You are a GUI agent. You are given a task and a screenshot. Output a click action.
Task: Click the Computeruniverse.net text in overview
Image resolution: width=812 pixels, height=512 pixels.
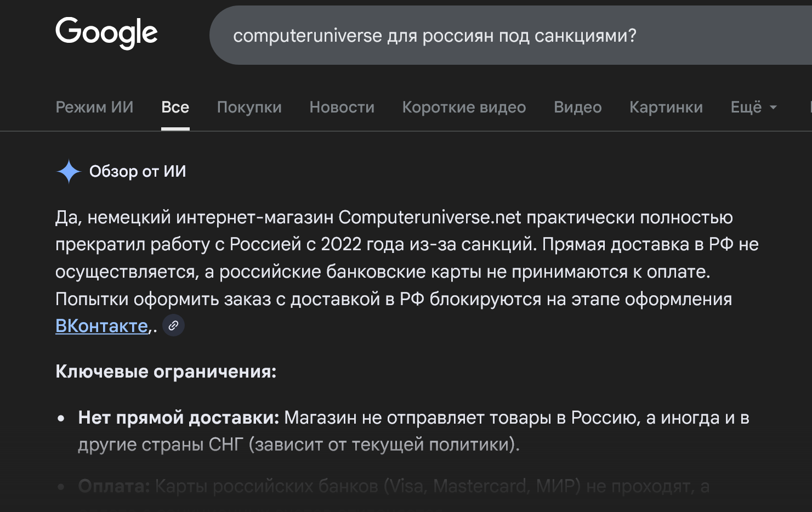coord(429,217)
